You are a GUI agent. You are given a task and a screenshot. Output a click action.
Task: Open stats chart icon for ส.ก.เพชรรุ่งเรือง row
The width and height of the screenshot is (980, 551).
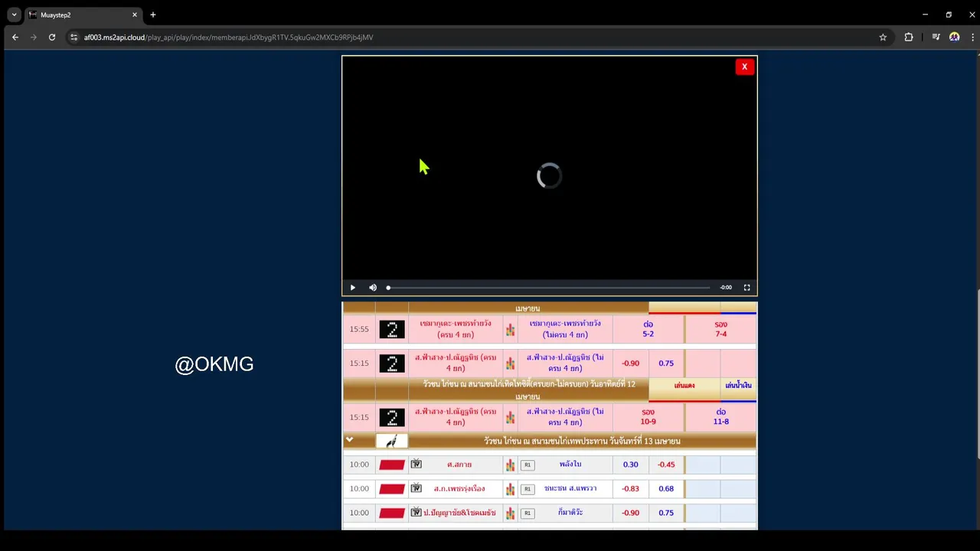pos(510,489)
